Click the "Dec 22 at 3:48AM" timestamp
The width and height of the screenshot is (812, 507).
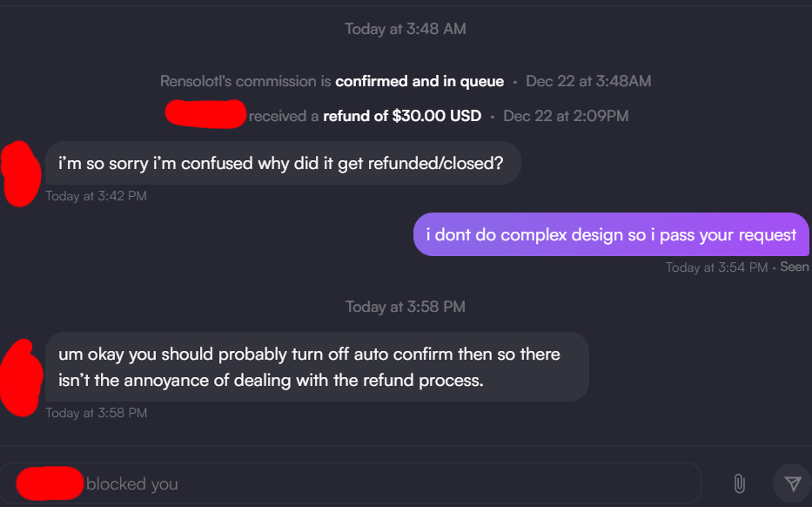tap(588, 81)
